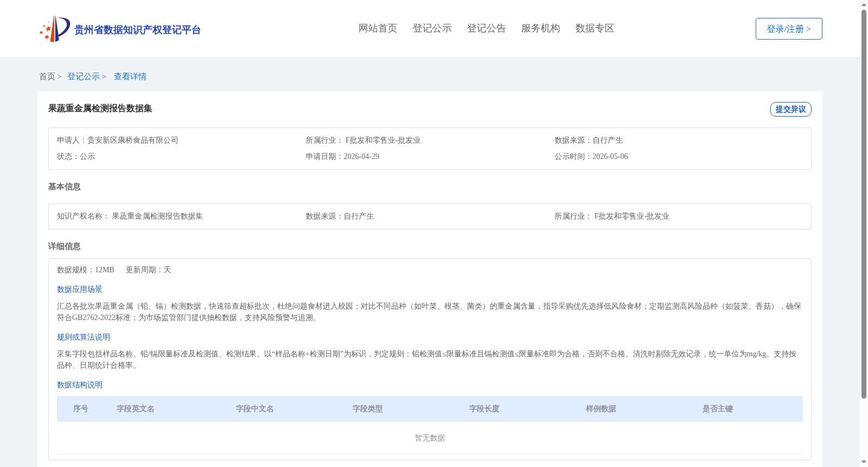Screen dimensions: 868x467
Task: Click the 规则或算法说明 heading
Action: 84,337
